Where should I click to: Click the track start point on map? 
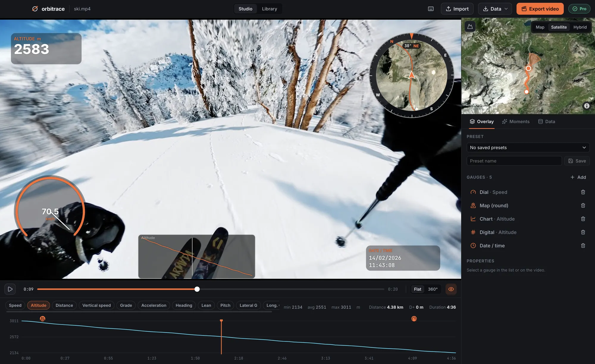[527, 92]
